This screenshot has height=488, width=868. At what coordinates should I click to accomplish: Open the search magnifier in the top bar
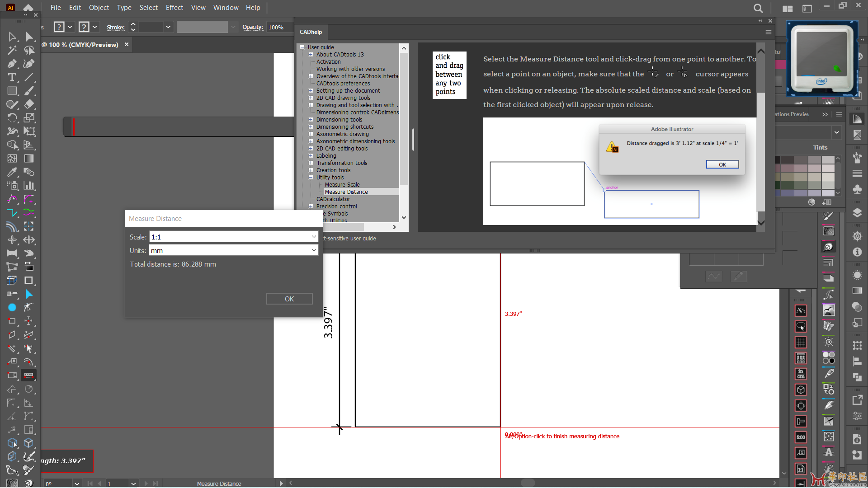758,8
